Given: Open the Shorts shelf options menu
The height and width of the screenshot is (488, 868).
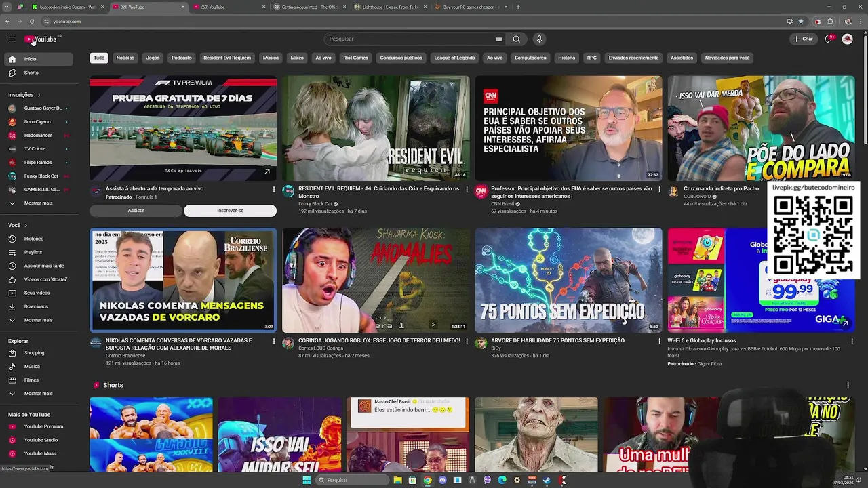Looking at the screenshot, I should [848, 386].
